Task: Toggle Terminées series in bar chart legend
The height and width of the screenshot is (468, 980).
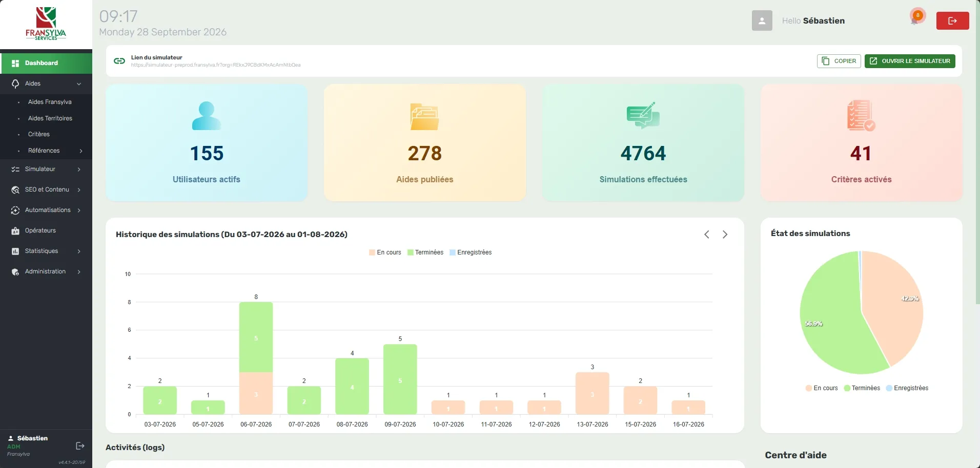Action: (x=425, y=252)
